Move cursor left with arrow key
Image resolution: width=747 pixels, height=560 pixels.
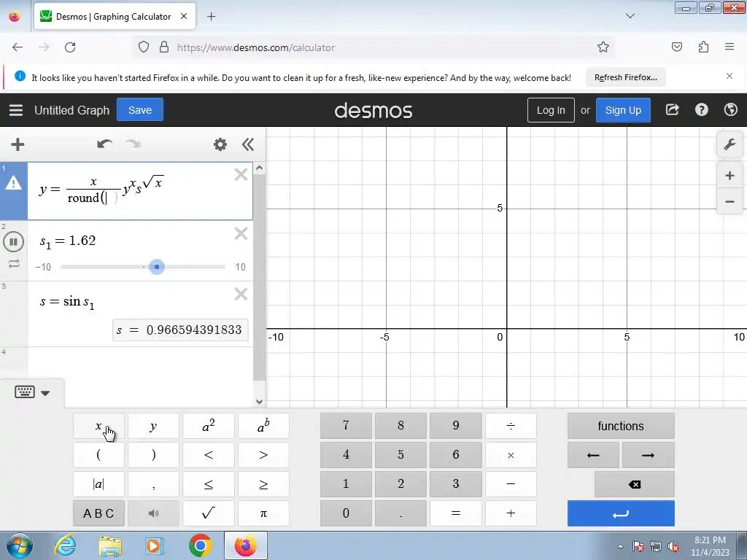(x=593, y=455)
